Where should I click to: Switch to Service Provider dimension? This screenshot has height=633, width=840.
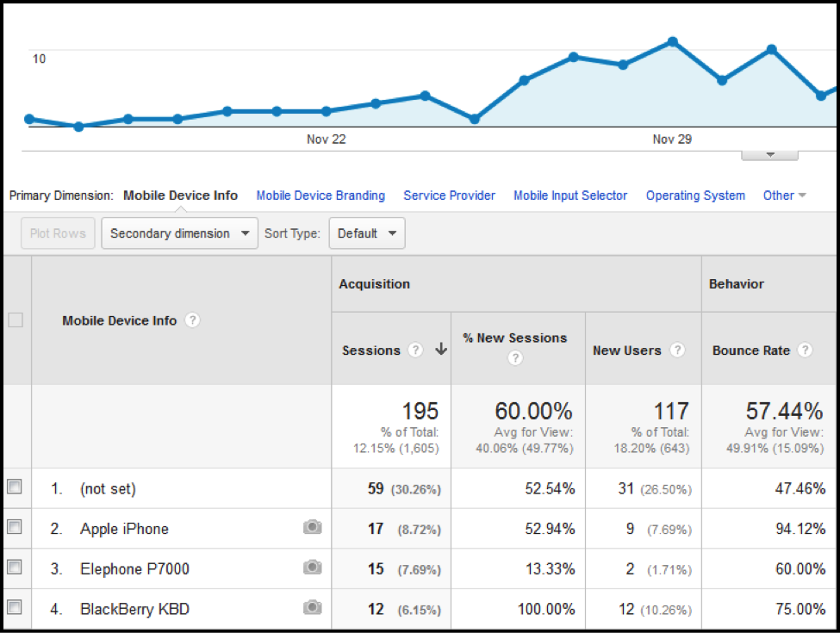(449, 195)
